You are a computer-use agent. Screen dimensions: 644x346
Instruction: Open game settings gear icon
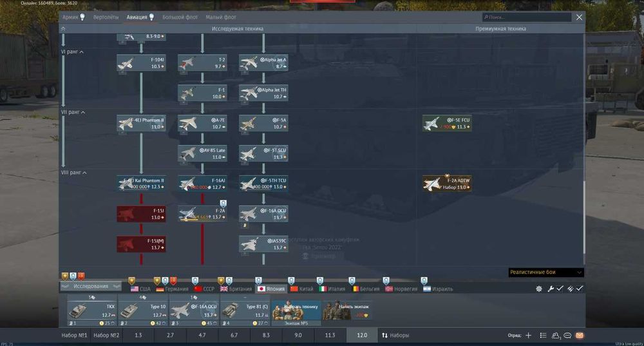539,289
